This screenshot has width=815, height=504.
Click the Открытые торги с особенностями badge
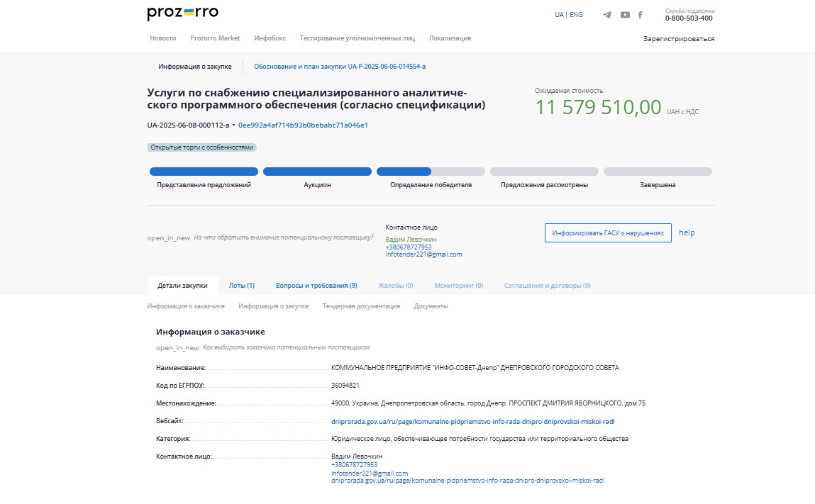pos(201,147)
